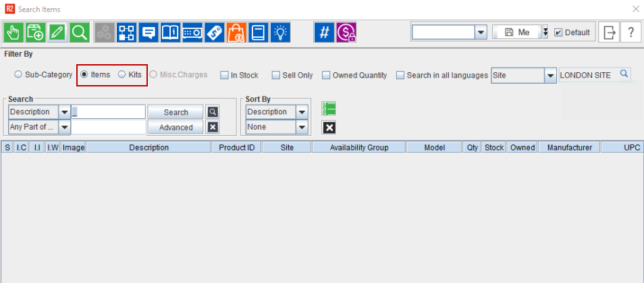Click the Product ID column header
Image resolution: width=644 pixels, height=283 pixels.
tap(236, 147)
